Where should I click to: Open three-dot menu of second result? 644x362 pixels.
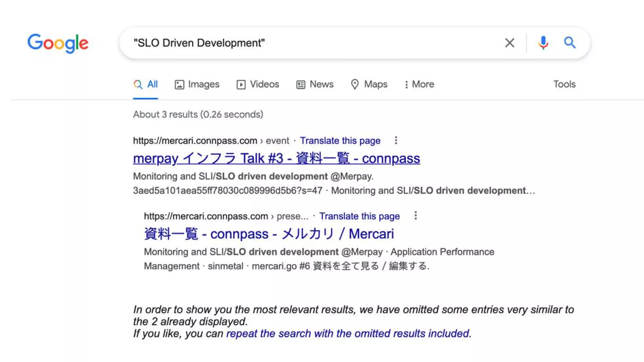click(415, 216)
